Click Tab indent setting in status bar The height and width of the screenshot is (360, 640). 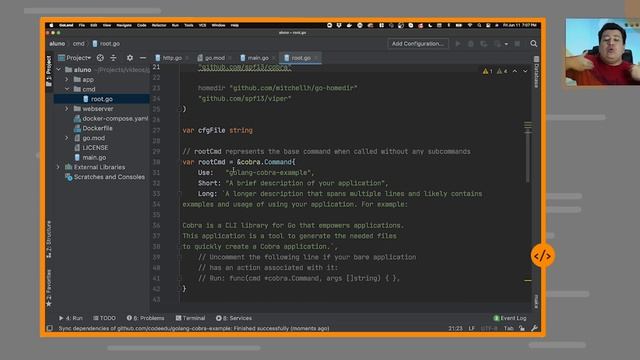[508, 328]
